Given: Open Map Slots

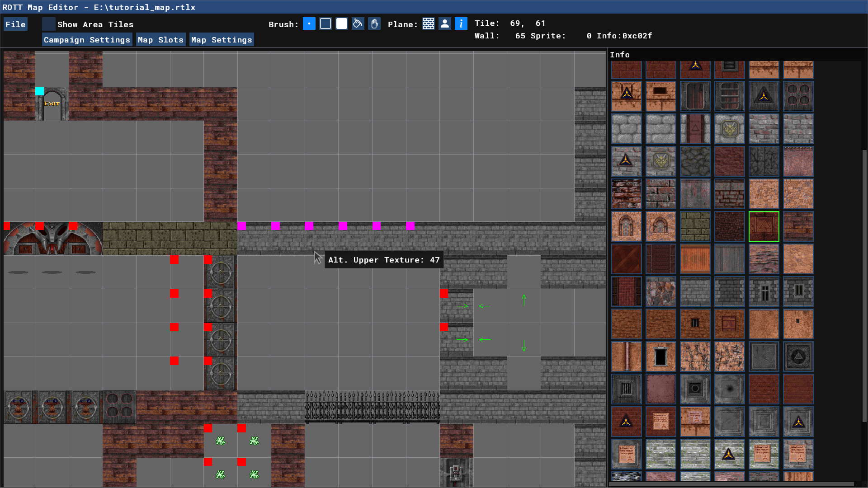Looking at the screenshot, I should 160,40.
